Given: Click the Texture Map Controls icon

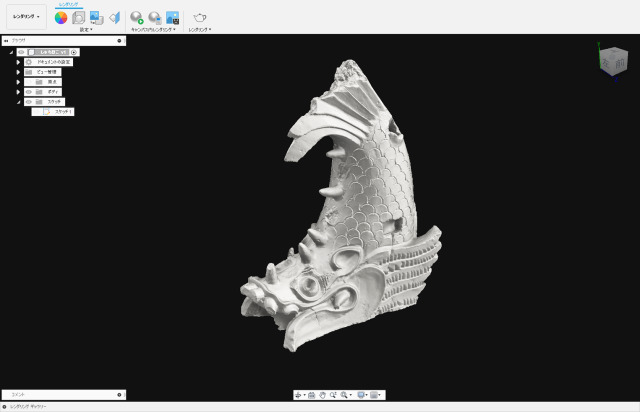Looking at the screenshot, I should point(113,17).
